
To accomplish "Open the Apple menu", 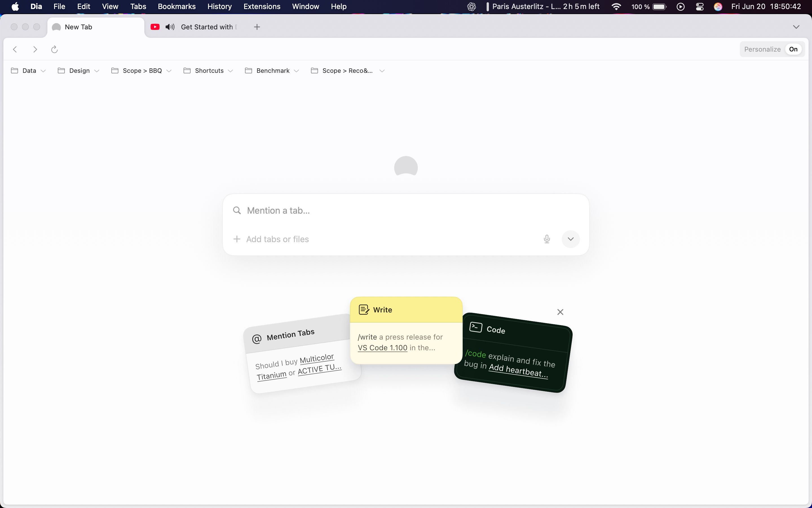I will (x=15, y=7).
